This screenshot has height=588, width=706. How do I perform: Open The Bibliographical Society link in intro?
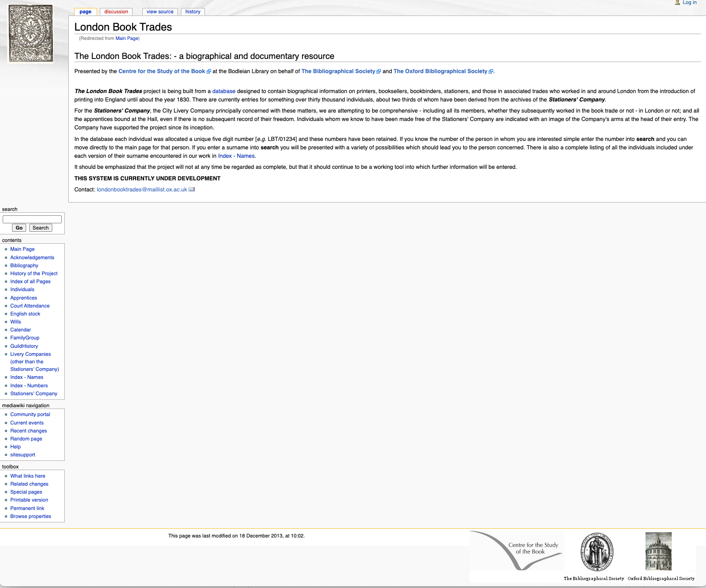[338, 71]
